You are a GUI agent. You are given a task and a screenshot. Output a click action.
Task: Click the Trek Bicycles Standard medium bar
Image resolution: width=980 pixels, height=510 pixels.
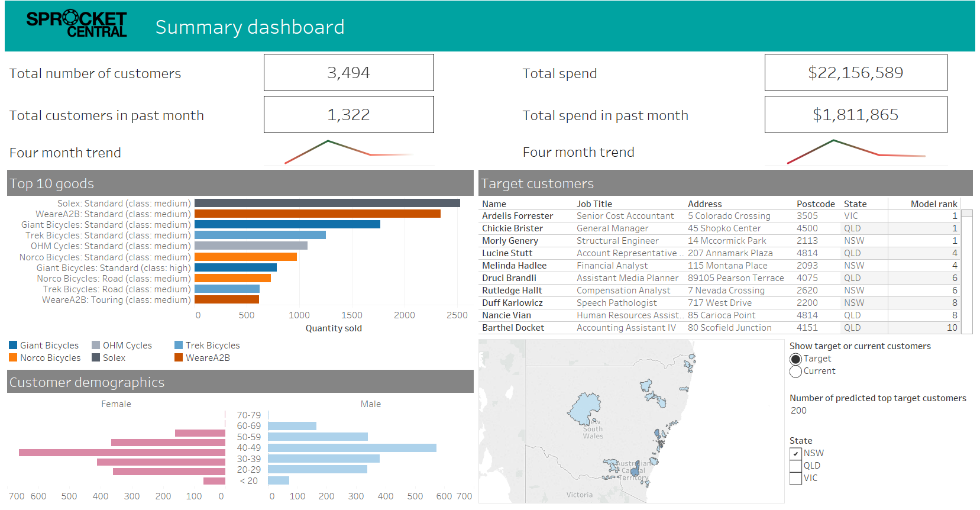[260, 235]
